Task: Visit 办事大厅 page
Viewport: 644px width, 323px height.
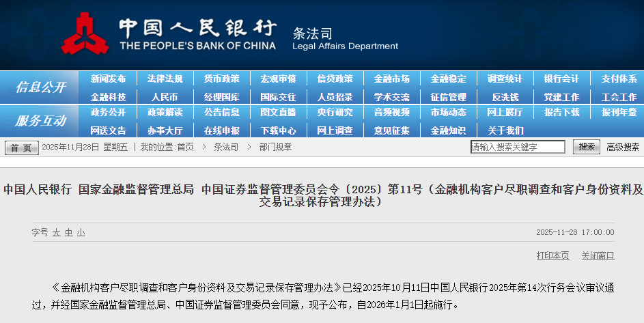Action: click(x=165, y=130)
